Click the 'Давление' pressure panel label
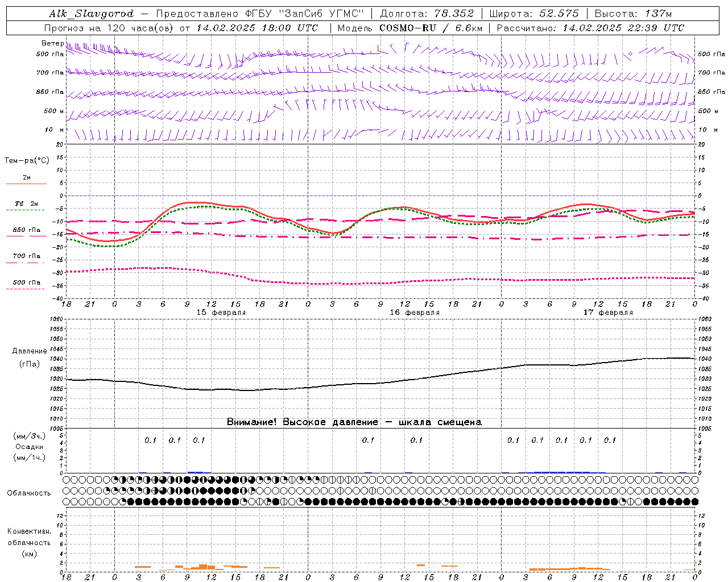Viewport: 728px width, 582px height. tap(30, 351)
